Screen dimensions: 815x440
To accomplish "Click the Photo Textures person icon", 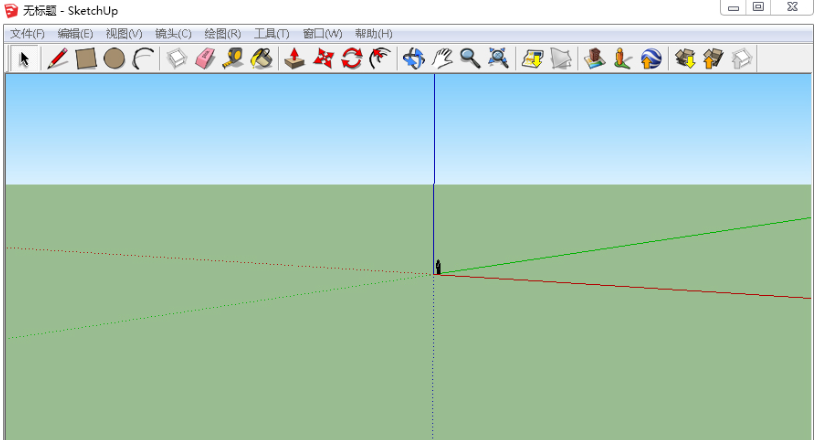I will pos(622,58).
